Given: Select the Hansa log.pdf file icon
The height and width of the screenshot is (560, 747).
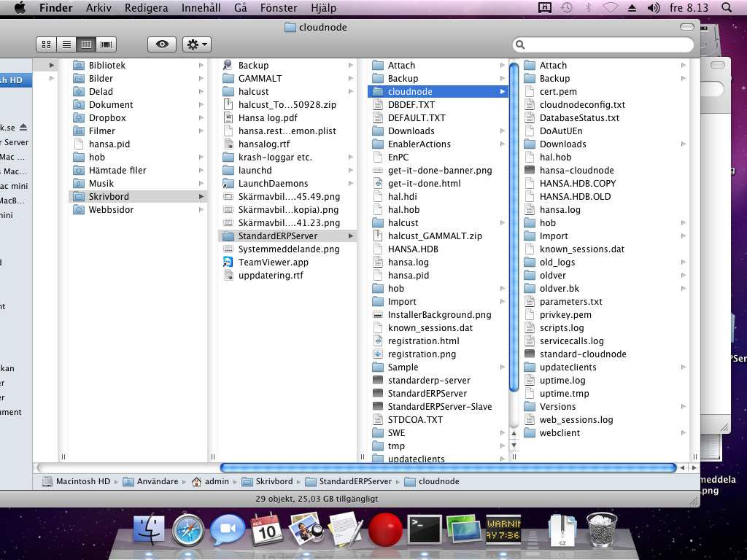Looking at the screenshot, I should click(x=228, y=117).
